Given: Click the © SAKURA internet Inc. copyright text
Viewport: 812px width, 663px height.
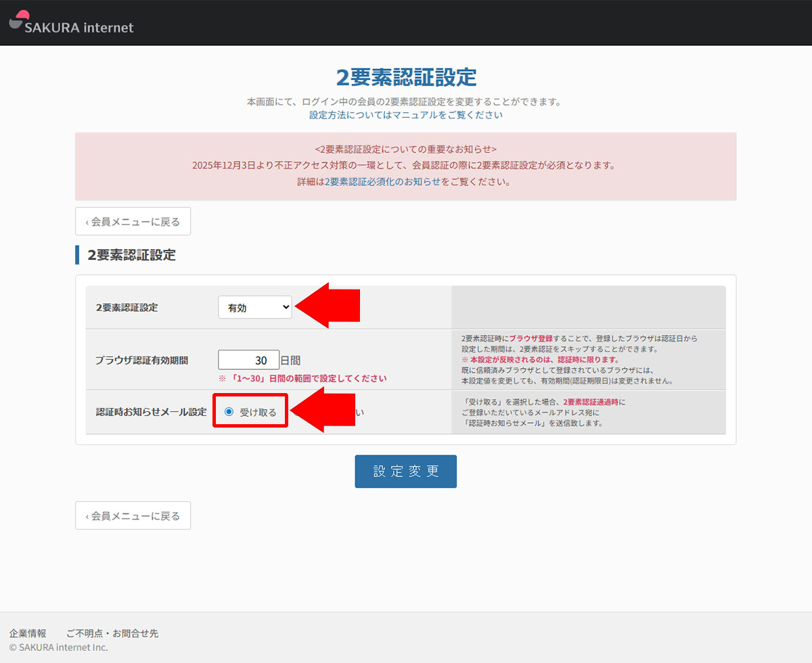Looking at the screenshot, I should (58, 647).
